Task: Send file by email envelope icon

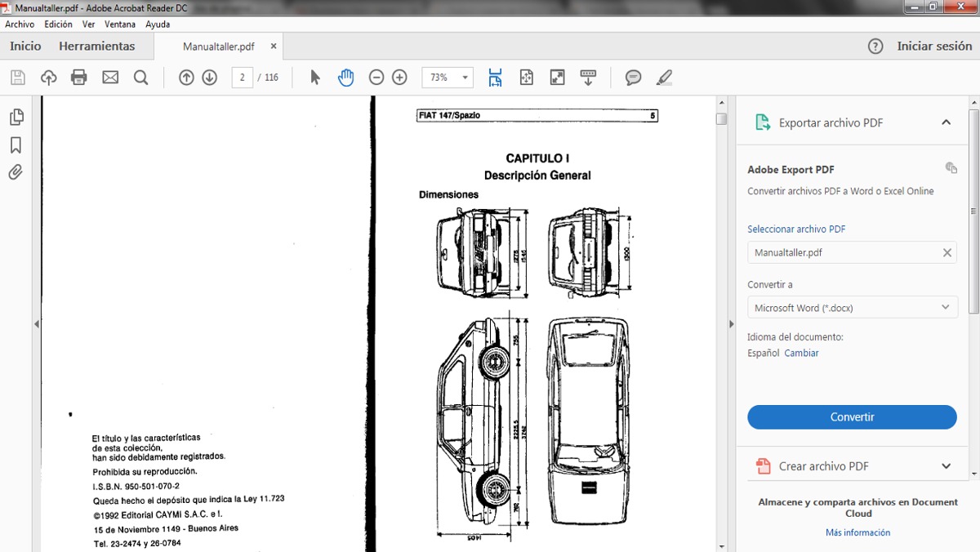Action: point(110,78)
